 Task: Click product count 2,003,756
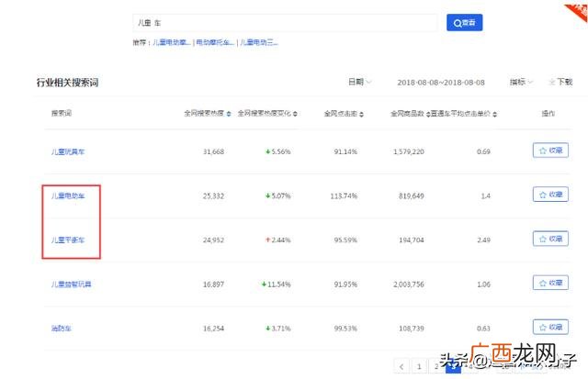[x=408, y=284]
